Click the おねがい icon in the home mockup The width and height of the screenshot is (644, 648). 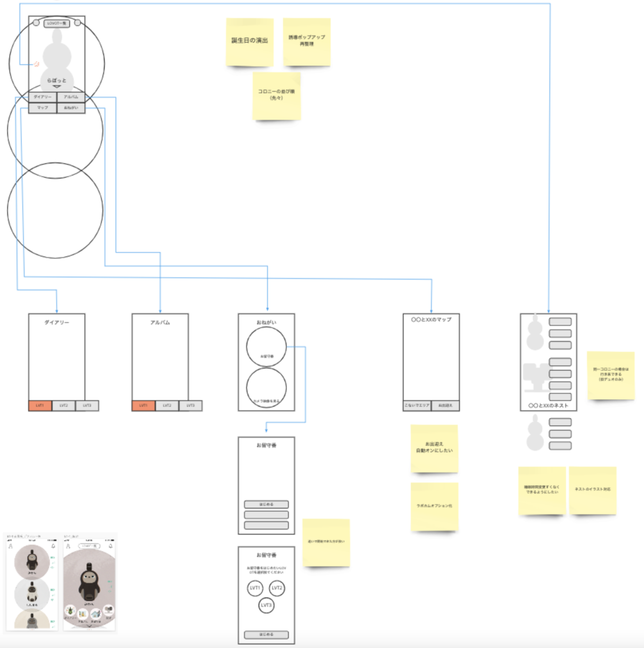96,614
